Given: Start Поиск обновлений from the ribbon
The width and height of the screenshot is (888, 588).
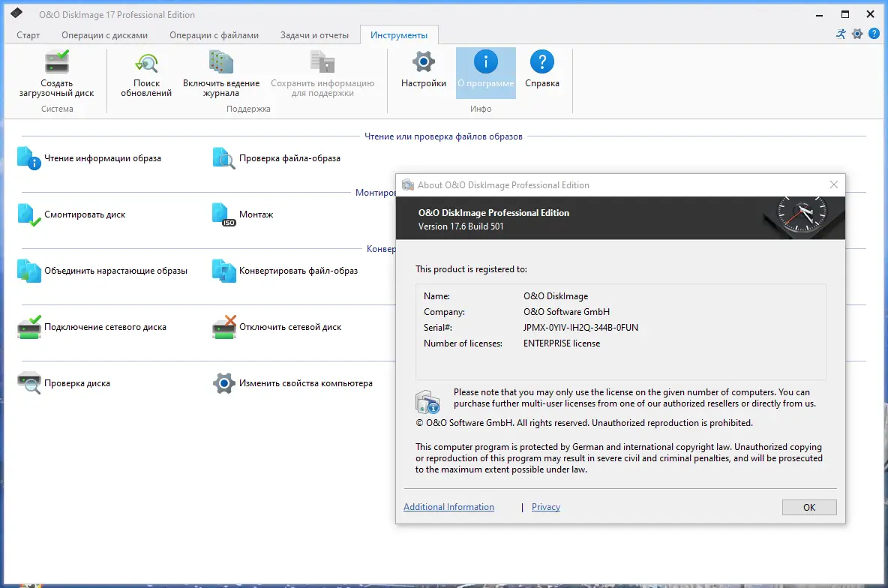Looking at the screenshot, I should (146, 72).
